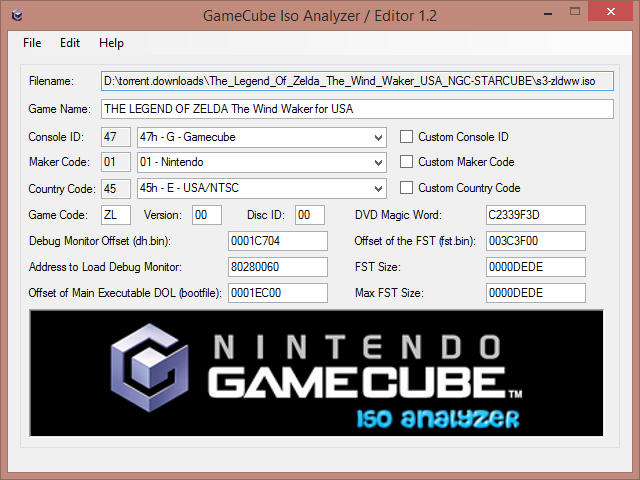Tick the Custom Maker Code checkbox
This screenshot has height=480, width=640.
pos(406,162)
